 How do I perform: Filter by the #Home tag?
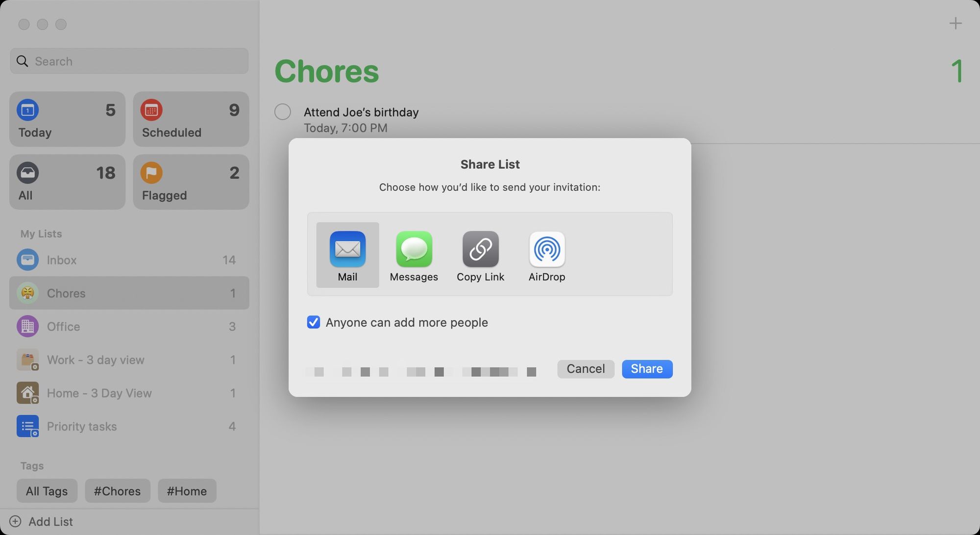point(187,491)
